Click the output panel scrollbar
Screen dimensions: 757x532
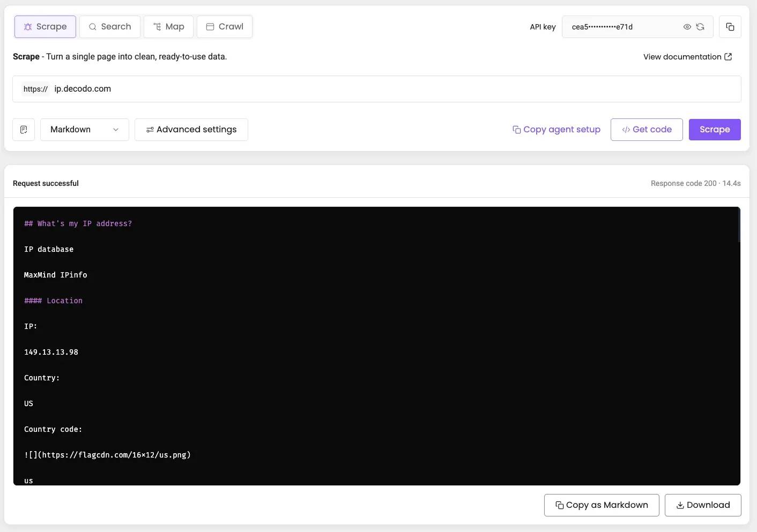point(738,225)
